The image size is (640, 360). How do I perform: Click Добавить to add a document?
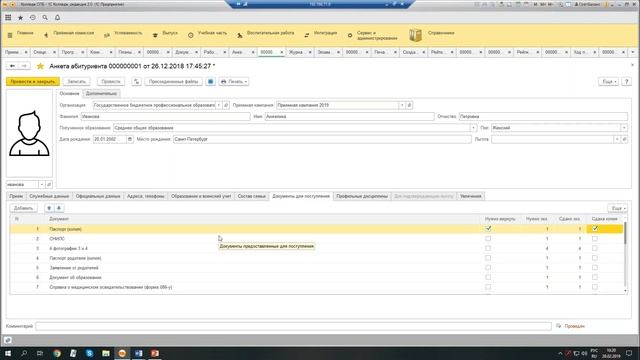23,208
